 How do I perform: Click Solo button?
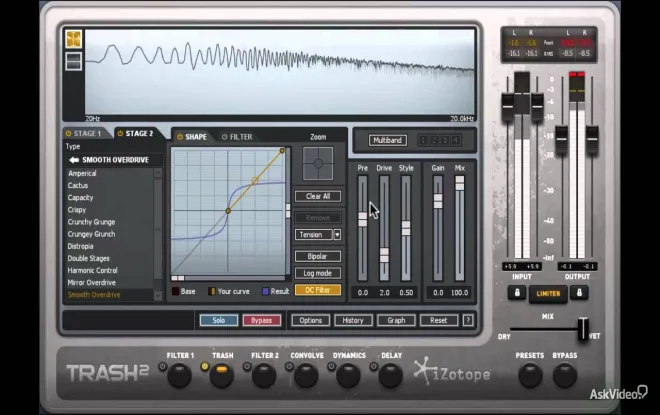click(218, 321)
